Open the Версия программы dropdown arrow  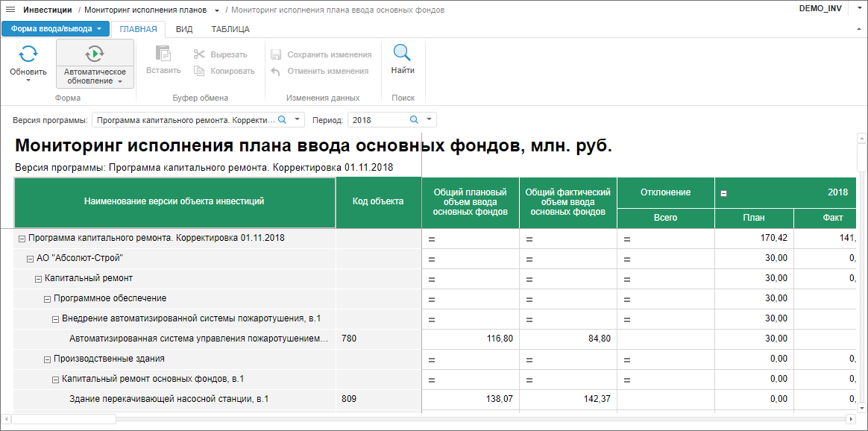[298, 119]
